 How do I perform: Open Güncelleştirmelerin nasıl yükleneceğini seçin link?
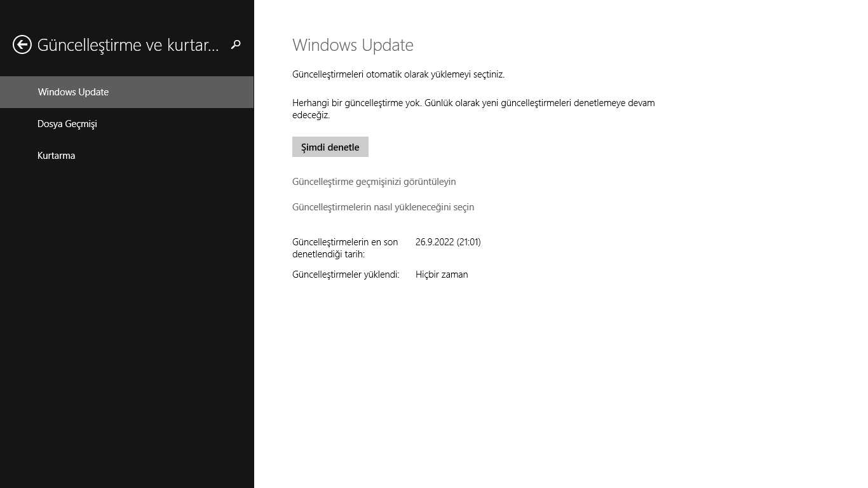383,207
